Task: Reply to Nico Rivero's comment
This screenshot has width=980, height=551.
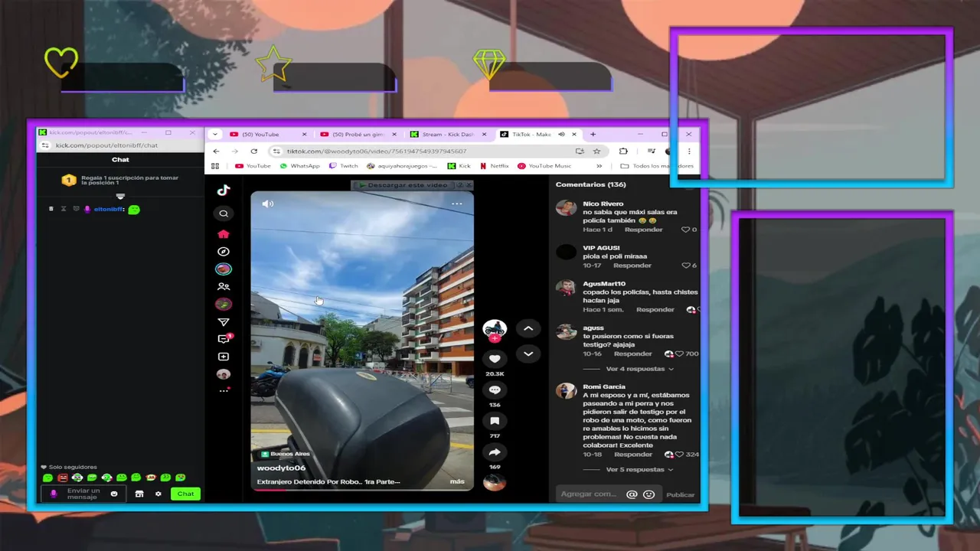Action: (x=643, y=230)
